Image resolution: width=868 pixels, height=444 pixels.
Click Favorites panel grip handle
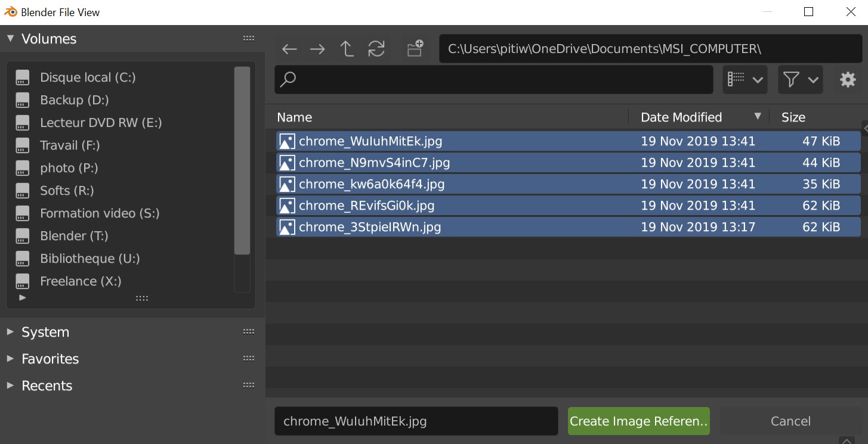pyautogui.click(x=249, y=359)
